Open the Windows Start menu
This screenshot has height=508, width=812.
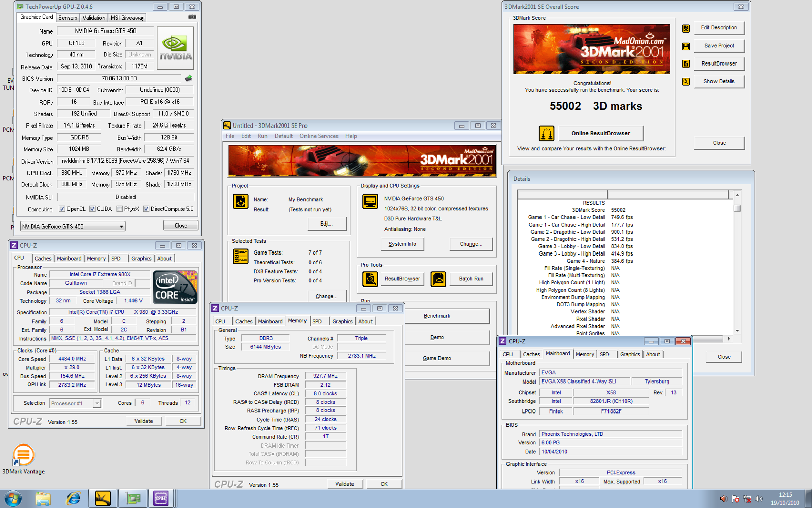pyautogui.click(x=13, y=499)
